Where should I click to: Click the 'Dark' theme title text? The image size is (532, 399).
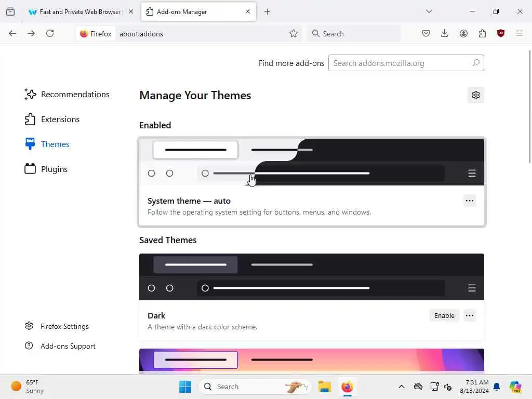[x=156, y=315]
